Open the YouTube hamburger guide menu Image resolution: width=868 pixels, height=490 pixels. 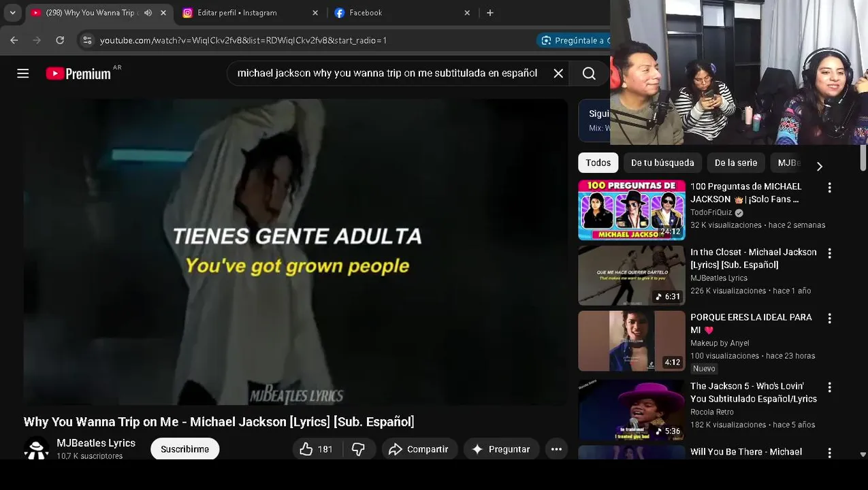[23, 73]
